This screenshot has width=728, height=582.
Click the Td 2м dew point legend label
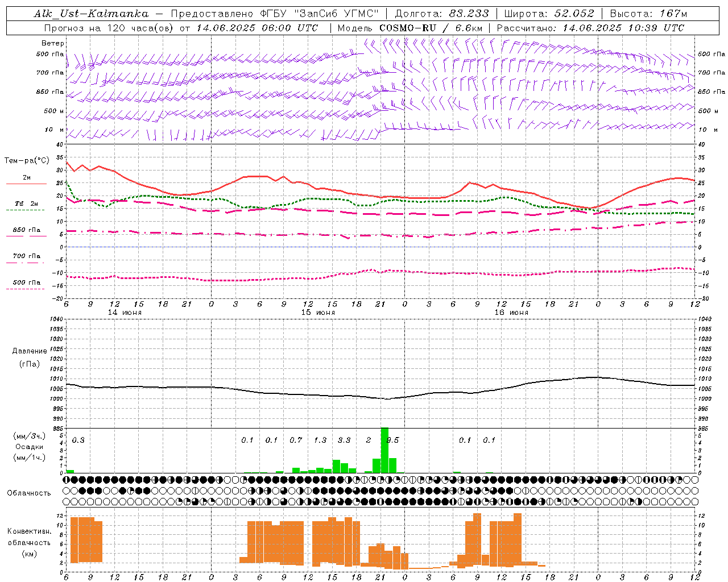pyautogui.click(x=26, y=203)
